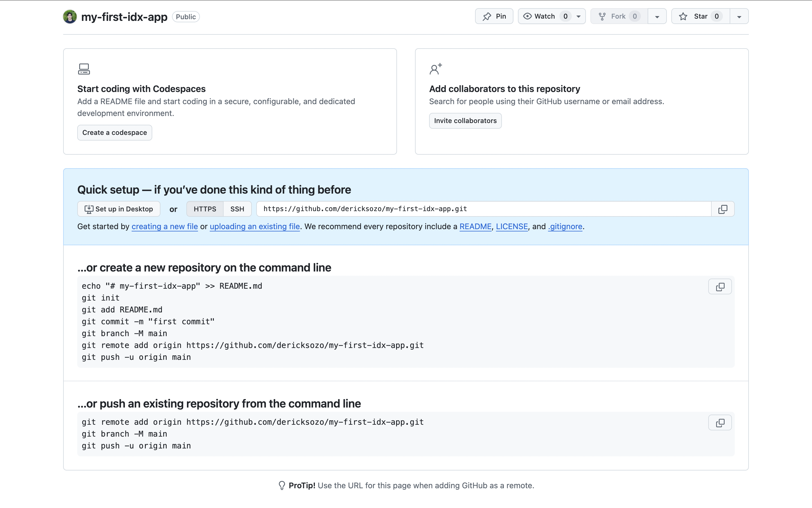Set up in Desktop

119,209
